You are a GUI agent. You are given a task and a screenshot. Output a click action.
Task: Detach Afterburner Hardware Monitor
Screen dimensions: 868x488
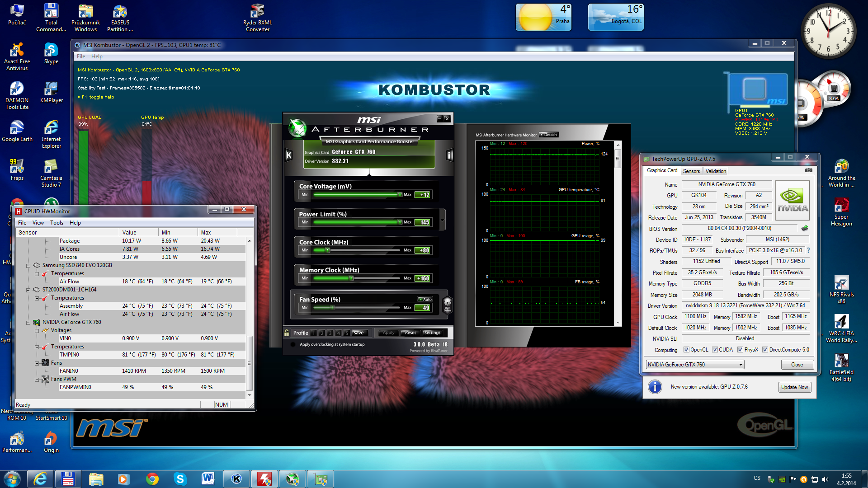point(549,135)
